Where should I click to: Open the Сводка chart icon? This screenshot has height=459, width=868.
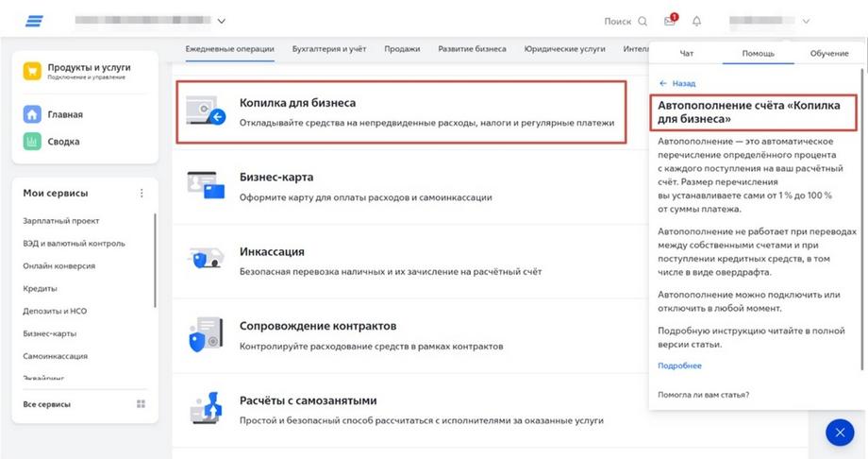(33, 142)
